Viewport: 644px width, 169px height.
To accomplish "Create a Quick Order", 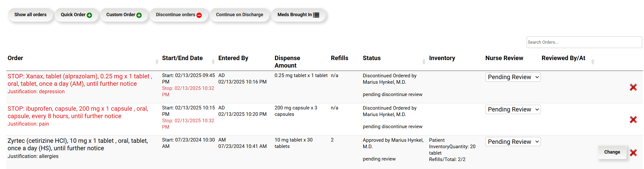I will (x=76, y=15).
